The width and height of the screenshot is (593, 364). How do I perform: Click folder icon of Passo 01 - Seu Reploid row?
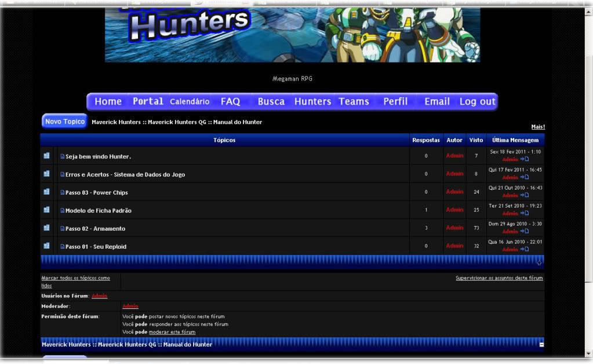pos(46,246)
